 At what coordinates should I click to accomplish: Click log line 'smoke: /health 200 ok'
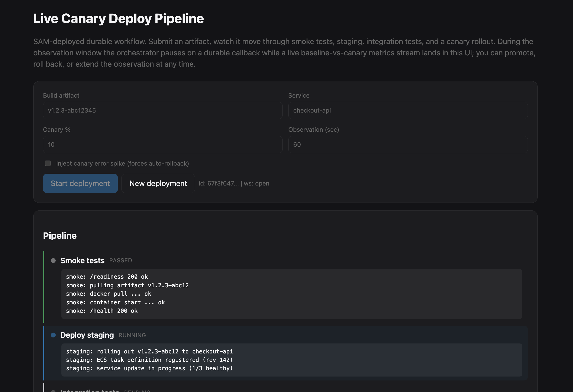point(102,311)
